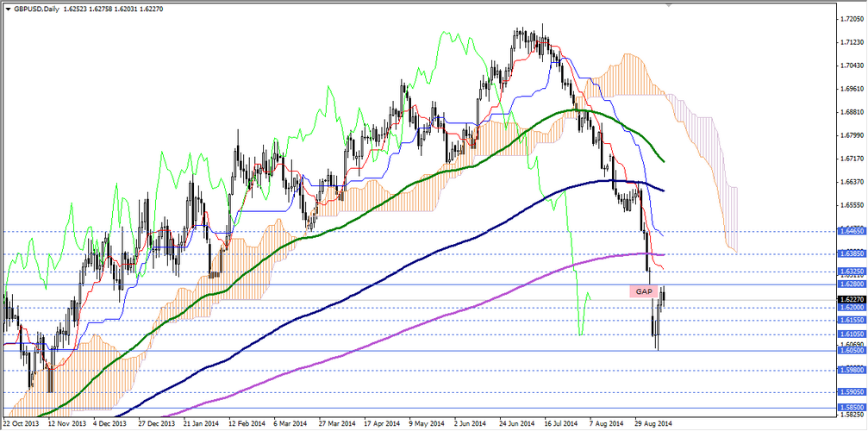
Task: Click the 1.66370 price scale value
Action: 852,182
